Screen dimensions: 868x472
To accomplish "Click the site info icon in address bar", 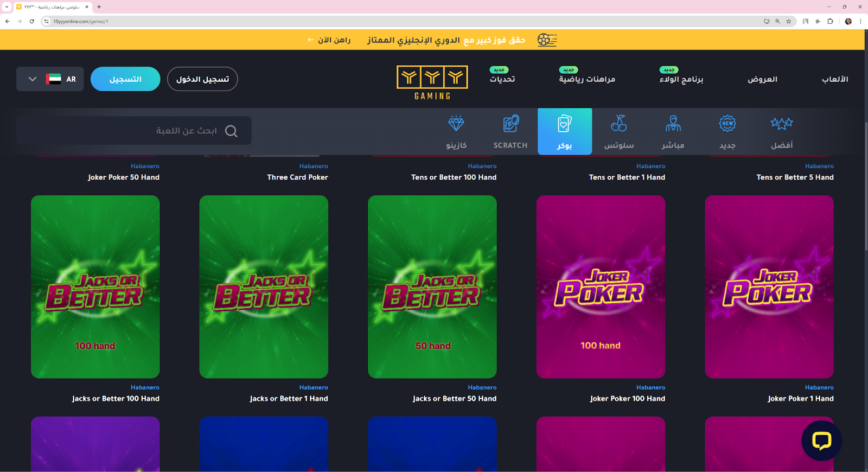I will (x=46, y=21).
